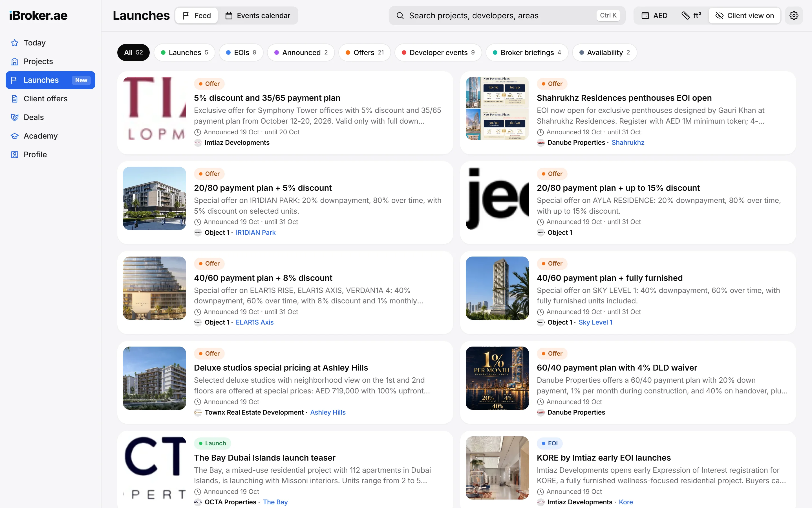Filter feed by Developer events chip
812x508 pixels.
click(x=438, y=52)
